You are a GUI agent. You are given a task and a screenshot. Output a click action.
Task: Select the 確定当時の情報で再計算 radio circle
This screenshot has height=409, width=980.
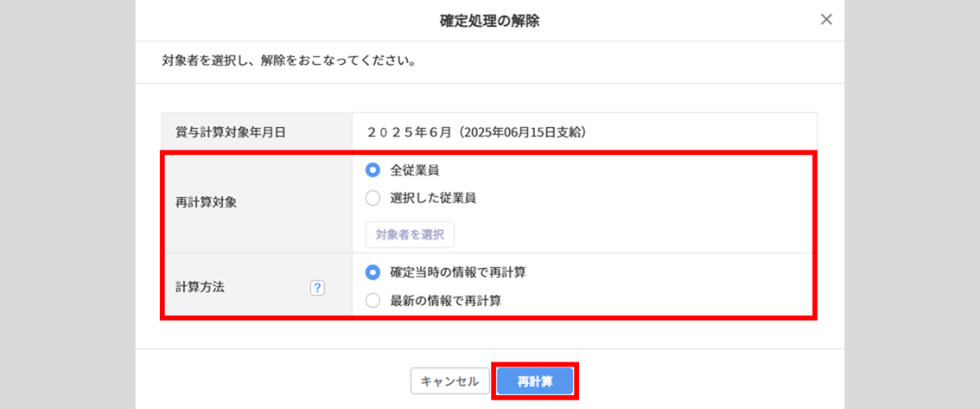373,272
